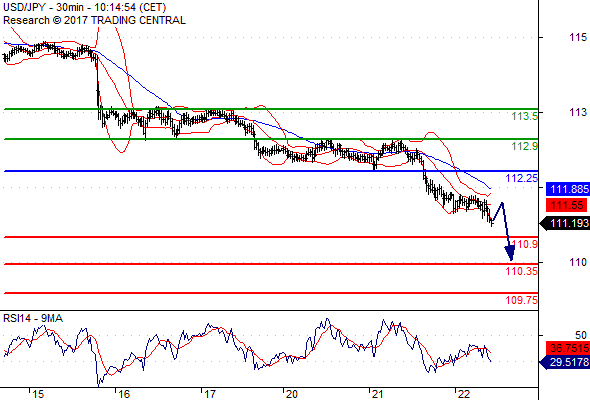Click the green 112.9 resistance label
The height and width of the screenshot is (400, 590).
(x=525, y=146)
